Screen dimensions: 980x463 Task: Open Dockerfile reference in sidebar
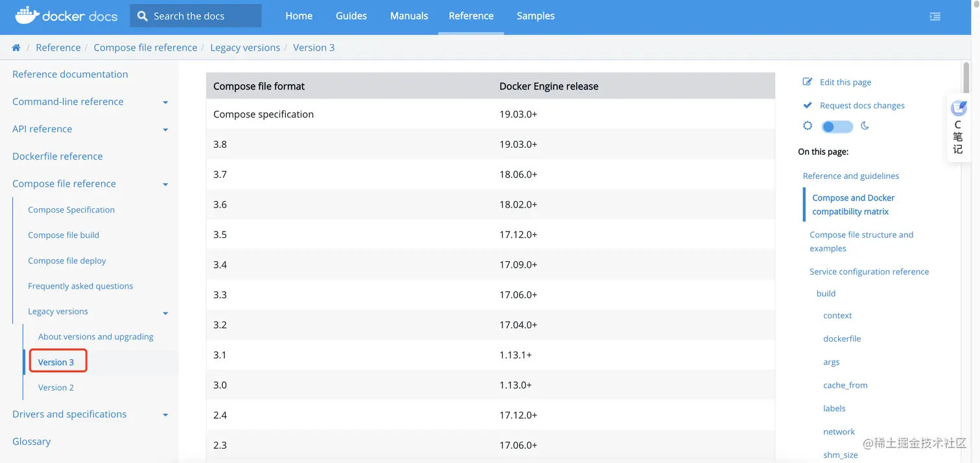pyautogui.click(x=57, y=156)
